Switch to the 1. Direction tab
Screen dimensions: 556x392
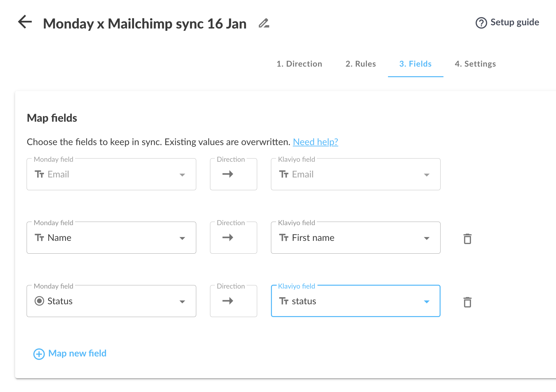(x=299, y=64)
